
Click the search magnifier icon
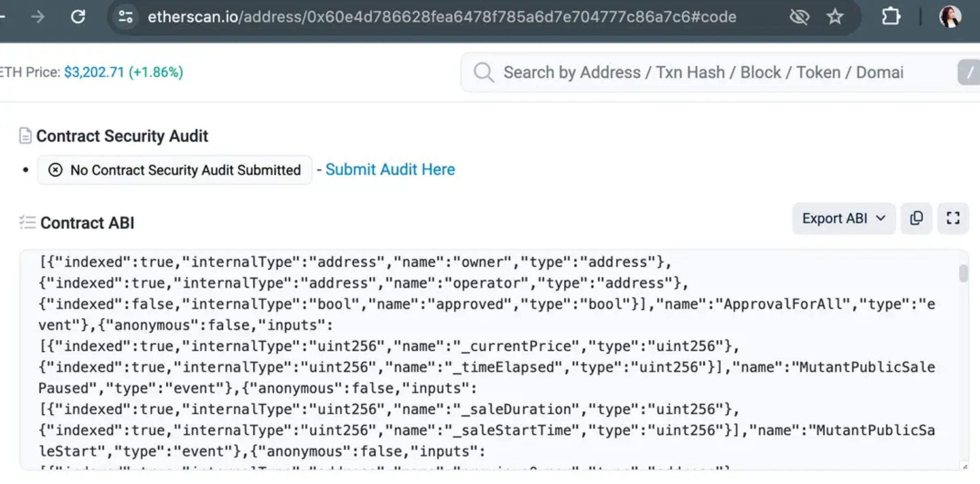click(484, 73)
